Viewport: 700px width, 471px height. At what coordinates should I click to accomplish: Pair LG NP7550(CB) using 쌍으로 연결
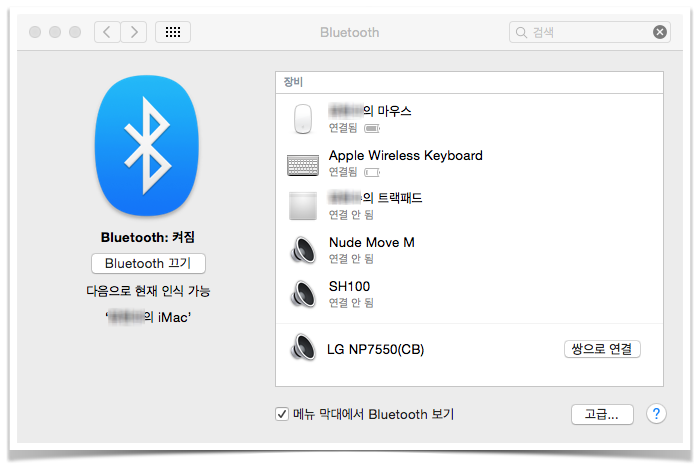pos(602,349)
